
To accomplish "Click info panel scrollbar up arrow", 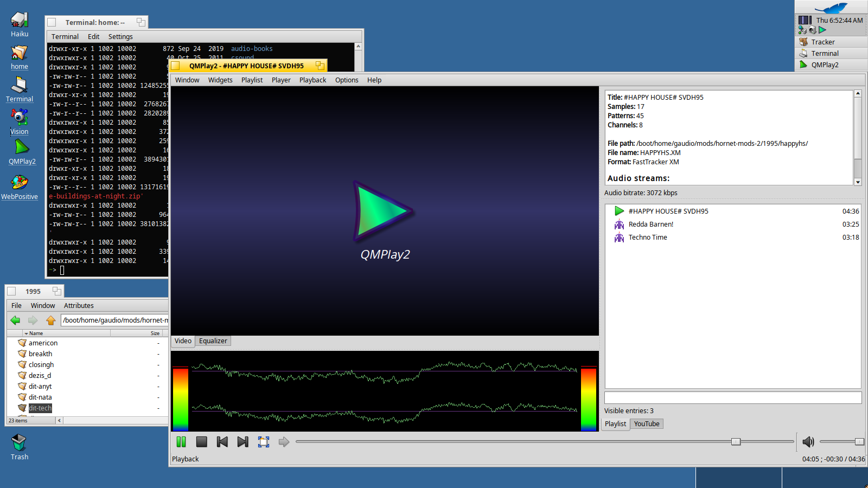I will point(858,93).
